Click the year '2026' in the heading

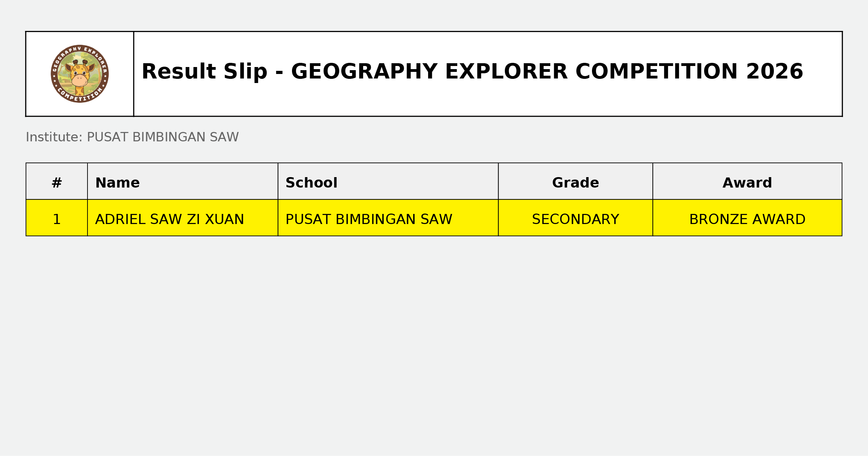[774, 72]
